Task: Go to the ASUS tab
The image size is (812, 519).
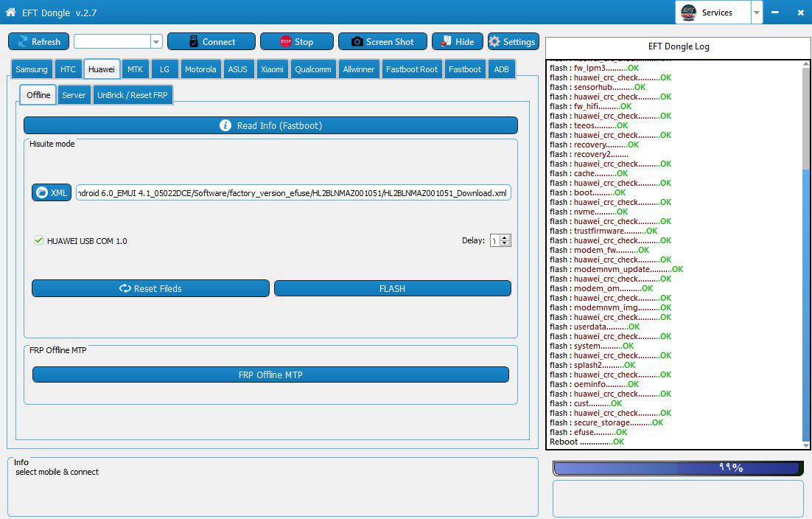Action: coord(238,69)
